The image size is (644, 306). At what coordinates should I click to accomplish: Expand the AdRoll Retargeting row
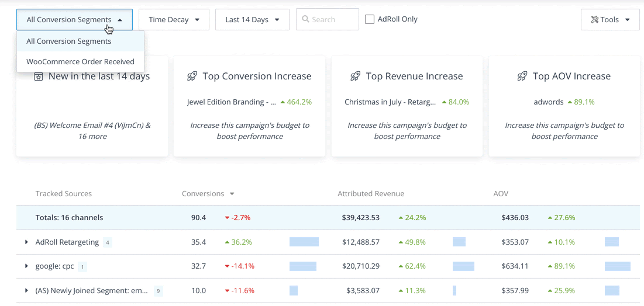pyautogui.click(x=26, y=242)
